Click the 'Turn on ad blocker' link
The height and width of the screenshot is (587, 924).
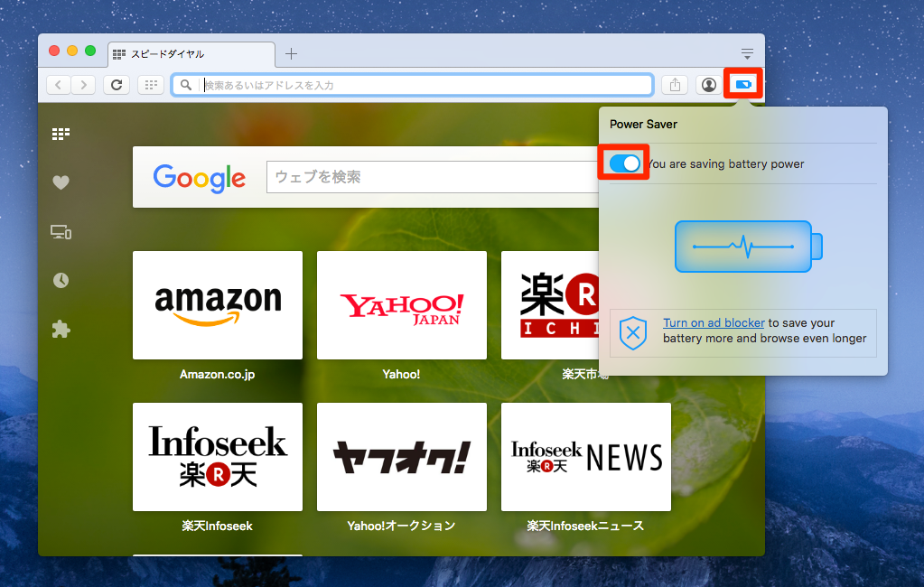click(x=714, y=323)
